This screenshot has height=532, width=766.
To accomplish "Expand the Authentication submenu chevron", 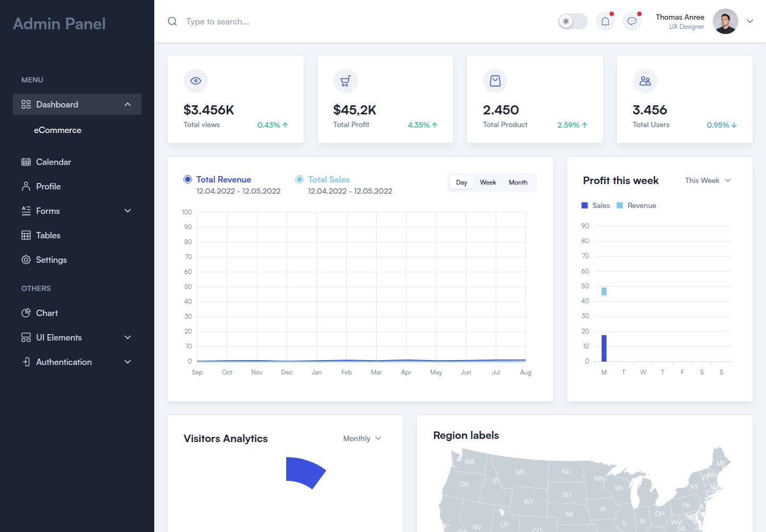I will coord(128,362).
